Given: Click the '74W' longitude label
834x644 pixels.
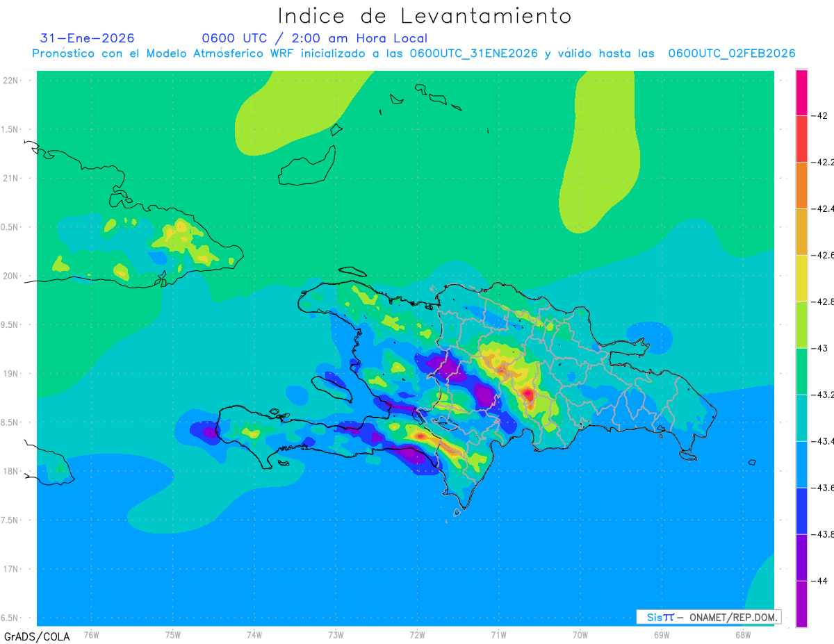Looking at the screenshot, I should tap(254, 635).
